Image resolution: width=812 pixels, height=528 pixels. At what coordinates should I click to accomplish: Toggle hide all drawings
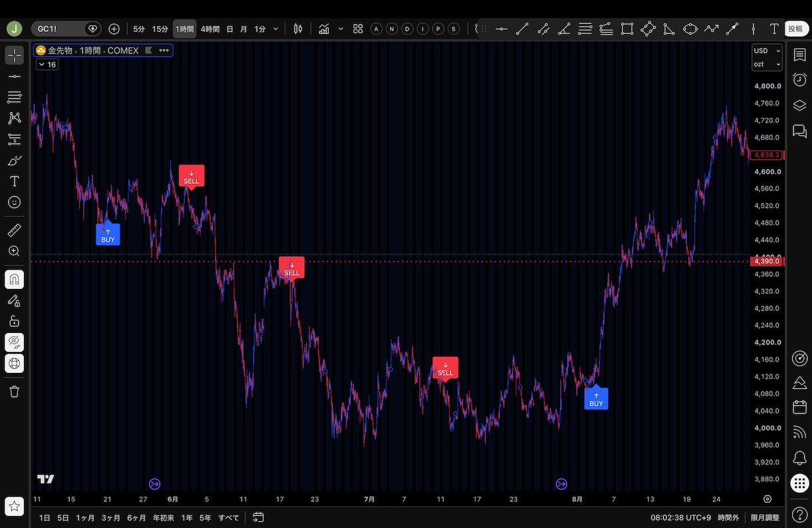14,342
